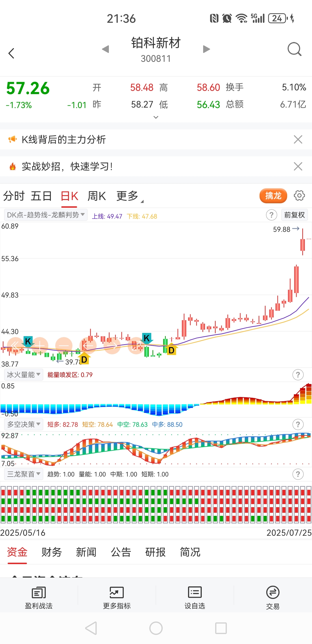Tap the orange 擒龙 button
Image resolution: width=312 pixels, height=644 pixels.
coord(273,196)
